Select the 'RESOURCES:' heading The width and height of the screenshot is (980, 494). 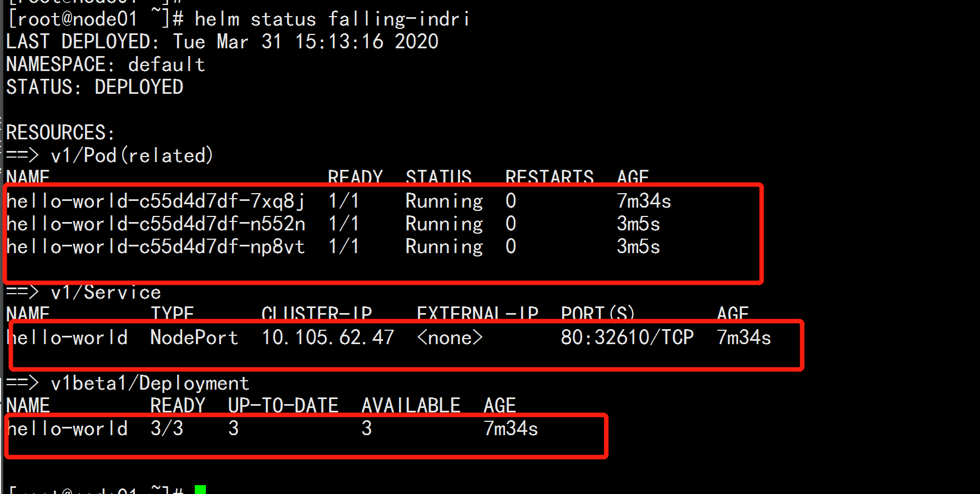pos(60,133)
